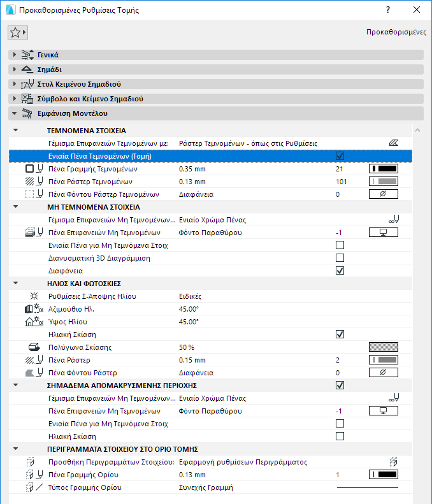The height and width of the screenshot is (504, 432).
Task: Click cut fill hatch icon in Γέμισμα Επιφανειών Τεμνομένων row
Action: coord(394,143)
